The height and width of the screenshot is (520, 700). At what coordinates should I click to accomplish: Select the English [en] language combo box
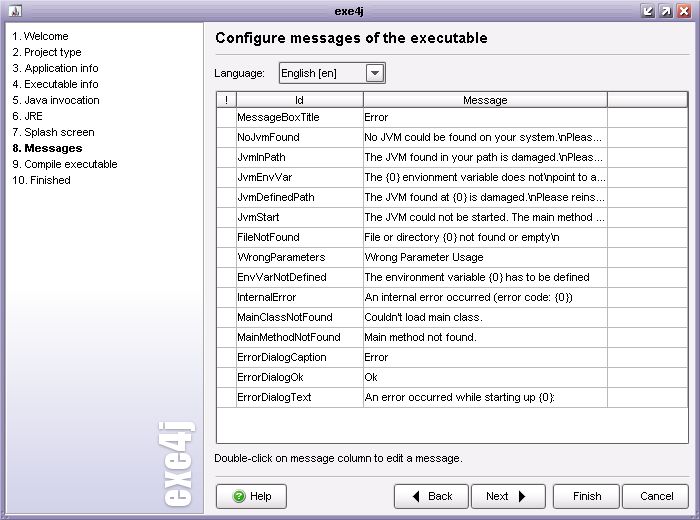(332, 73)
